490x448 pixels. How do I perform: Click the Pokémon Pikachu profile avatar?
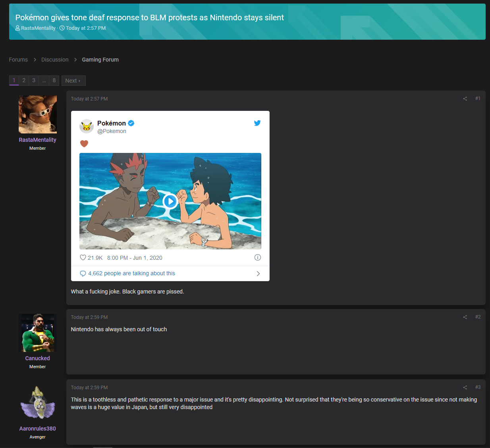pos(87,126)
